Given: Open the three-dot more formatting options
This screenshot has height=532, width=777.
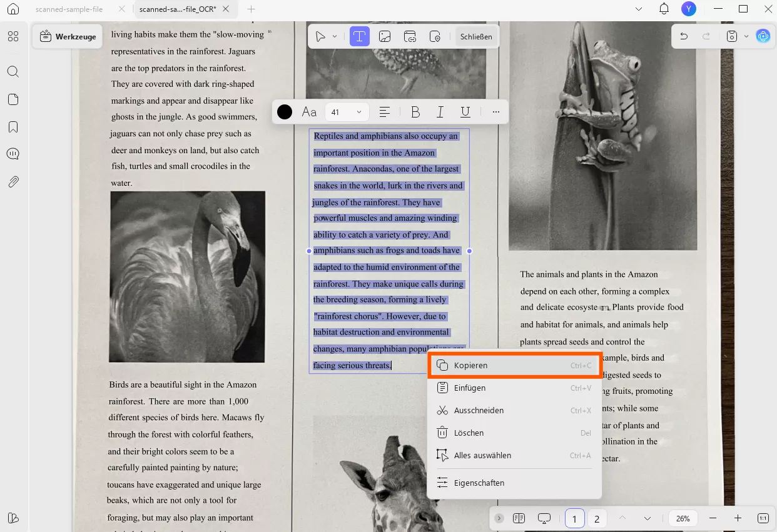Looking at the screenshot, I should pos(496,112).
